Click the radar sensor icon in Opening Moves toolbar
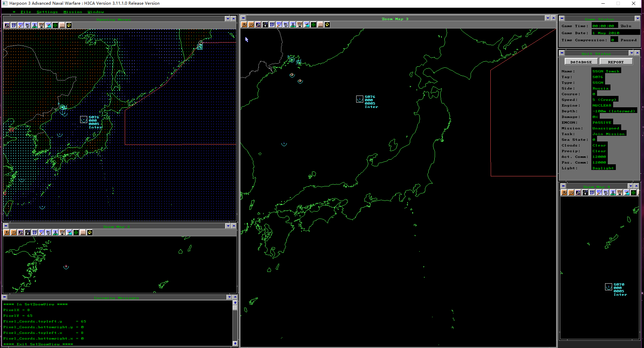The image size is (644, 348). [x=28, y=25]
